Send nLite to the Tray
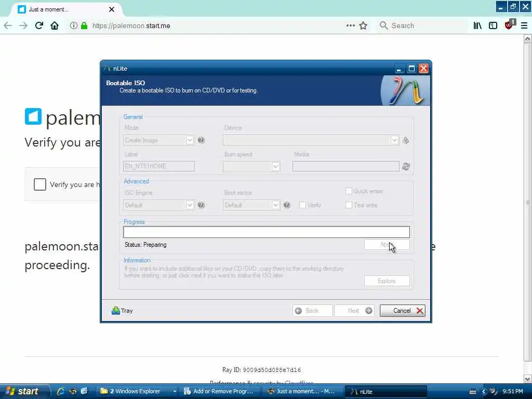 point(122,311)
